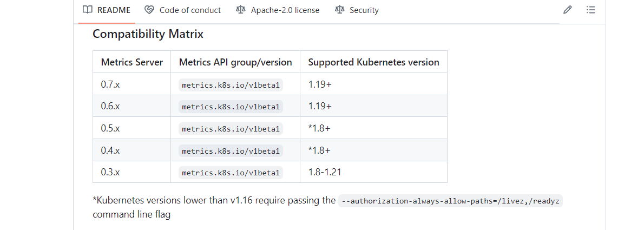644x230 pixels.
Task: Click the *1.8+ cell in 0.5.x row
Action: (319, 129)
